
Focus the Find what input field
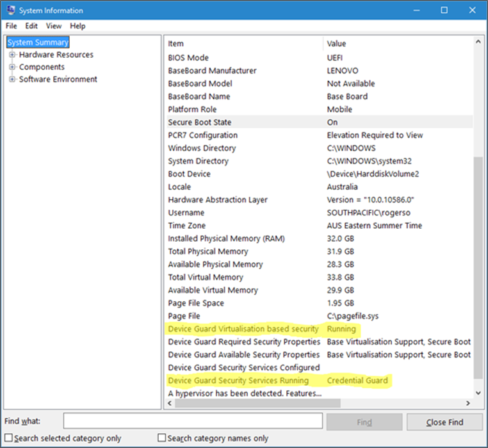point(193,421)
